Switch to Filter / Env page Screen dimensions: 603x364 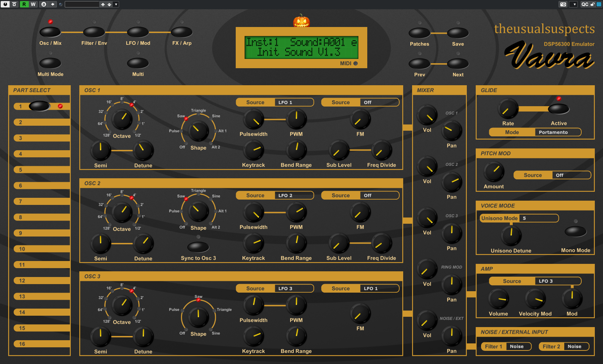(x=94, y=32)
